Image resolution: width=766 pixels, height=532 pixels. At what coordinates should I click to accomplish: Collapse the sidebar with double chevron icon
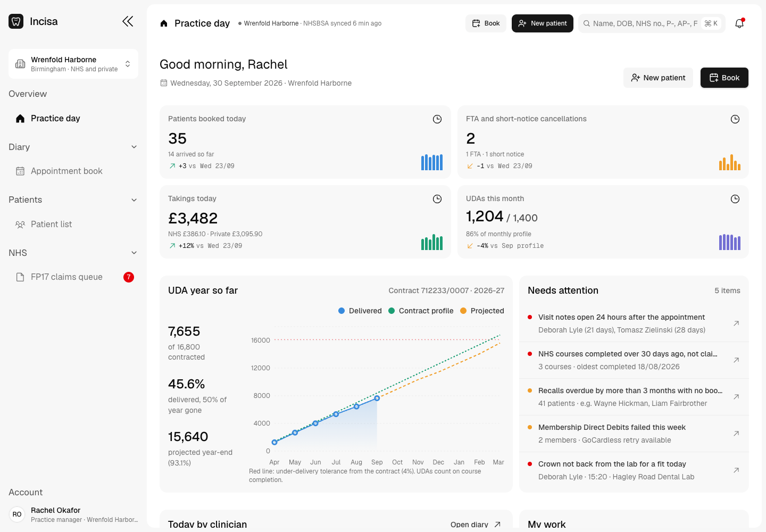pos(128,21)
